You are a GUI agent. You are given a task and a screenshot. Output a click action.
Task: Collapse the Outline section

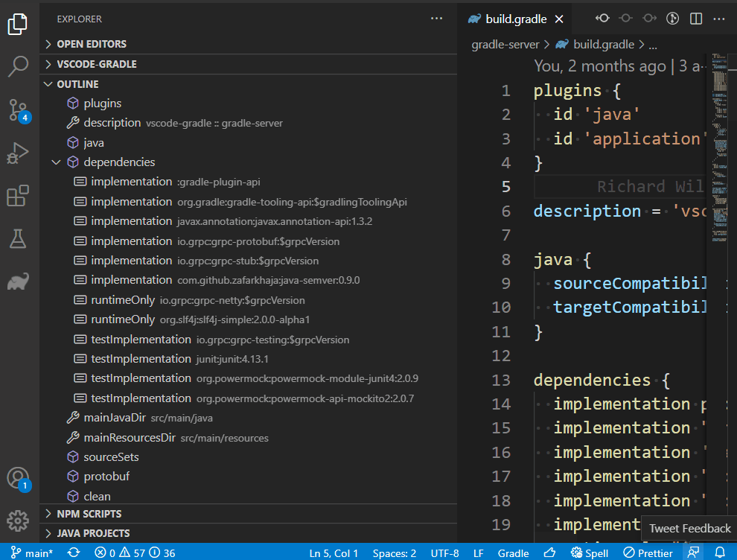coord(248,84)
